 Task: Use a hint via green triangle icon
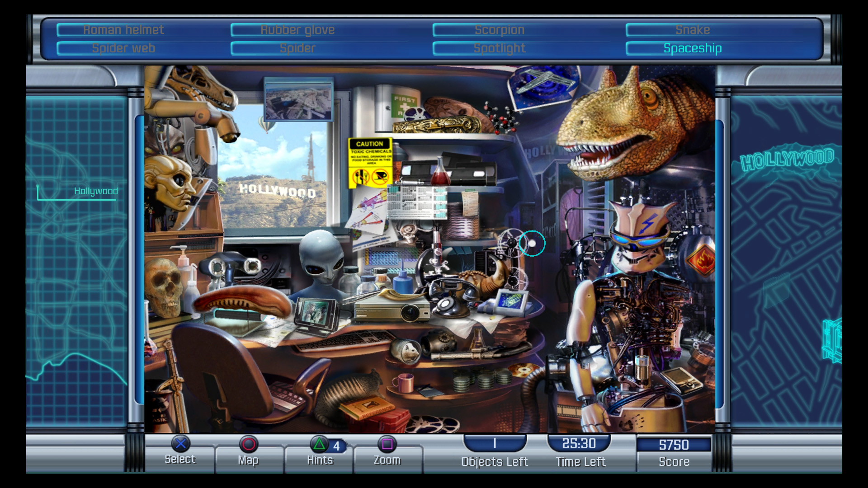(319, 445)
